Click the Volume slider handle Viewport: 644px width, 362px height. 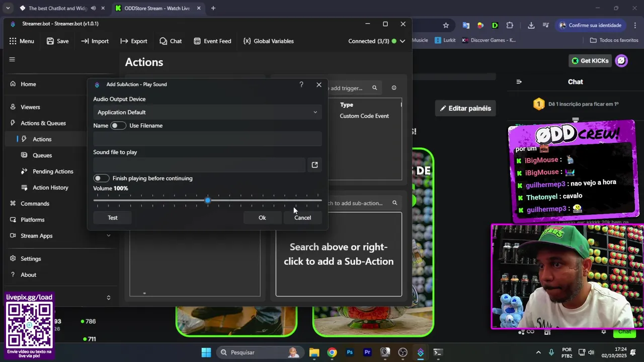click(x=207, y=201)
